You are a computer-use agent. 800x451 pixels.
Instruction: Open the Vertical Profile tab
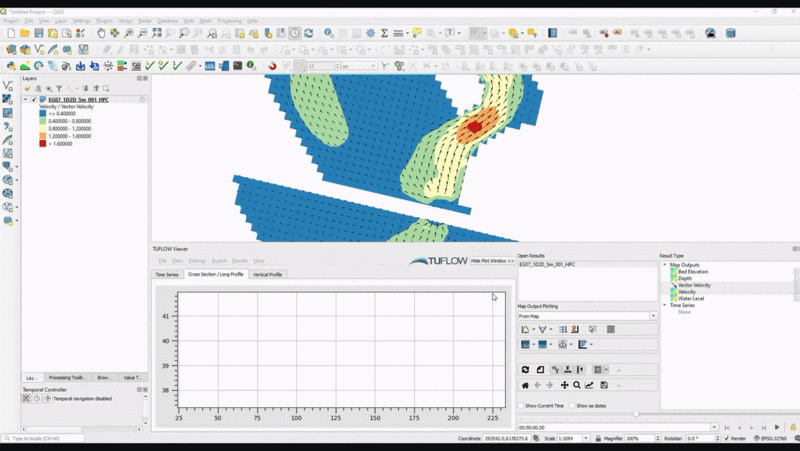267,274
